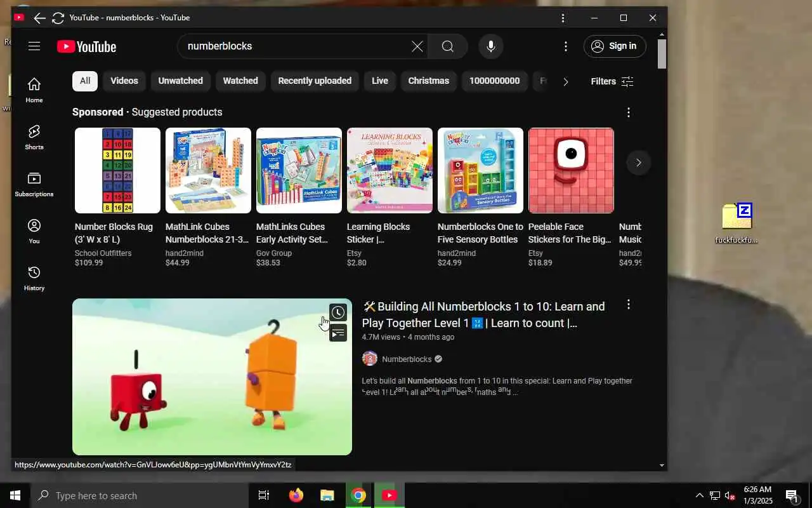The height and width of the screenshot is (508, 812).
Task: Open Learning Blocks Sticker product link
Action: pyautogui.click(x=379, y=233)
